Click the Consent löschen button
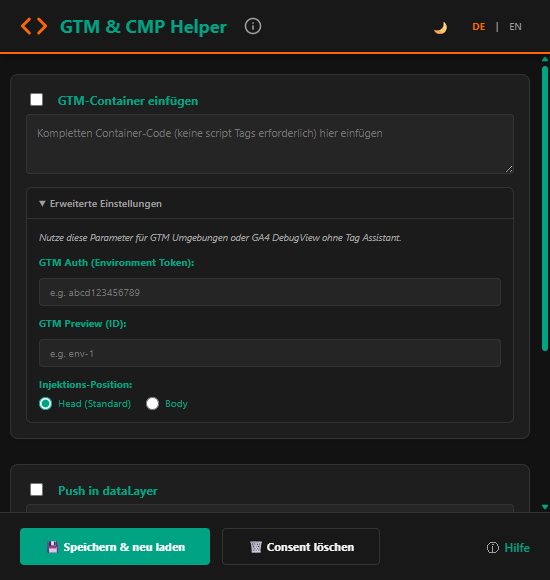Viewport: 550px width, 580px height. [301, 547]
